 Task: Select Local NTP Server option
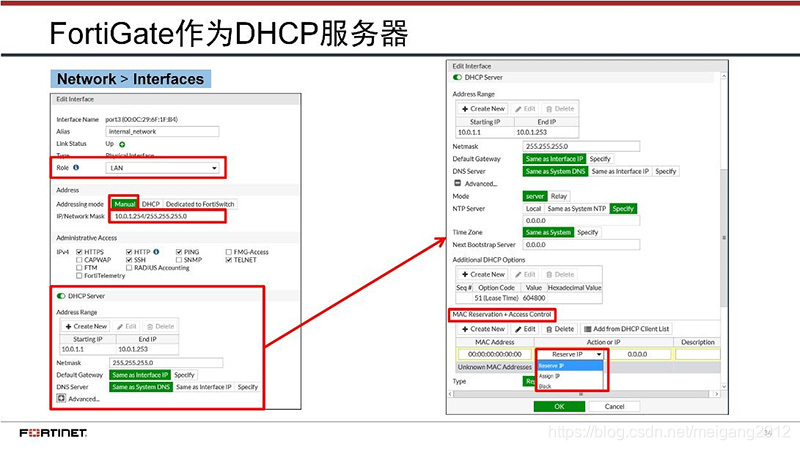533,209
